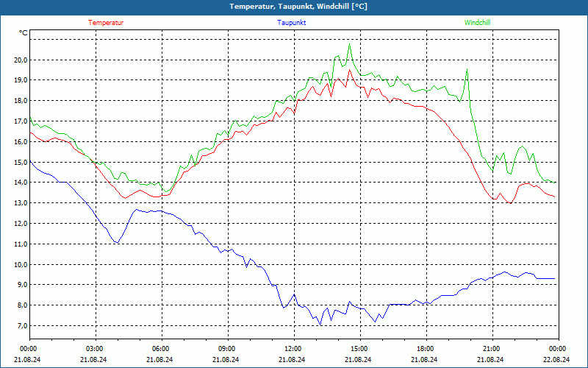
Task: Click the "06:00" time axis label
Action: tap(162, 349)
